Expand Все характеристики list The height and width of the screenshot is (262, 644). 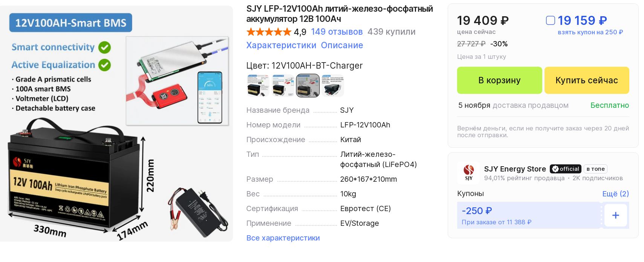(x=283, y=238)
